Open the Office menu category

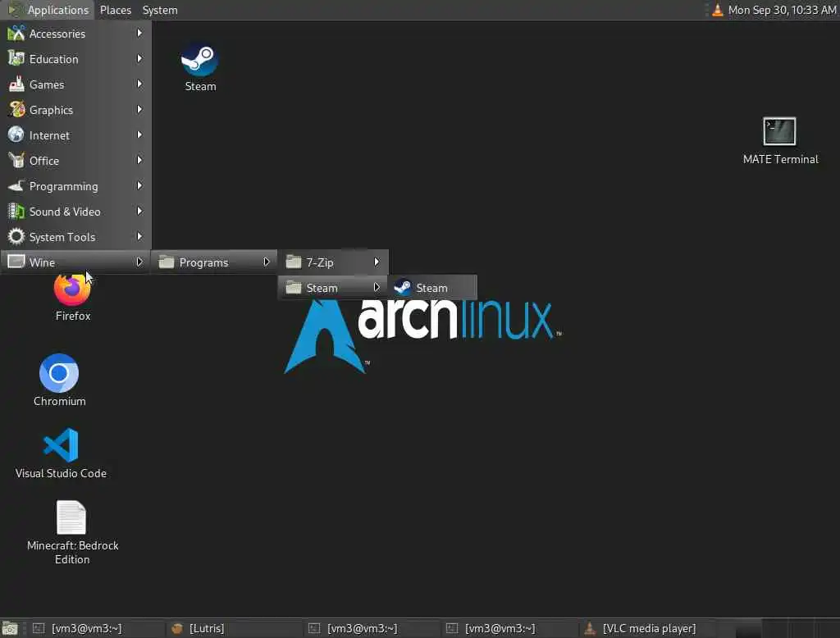(x=75, y=161)
